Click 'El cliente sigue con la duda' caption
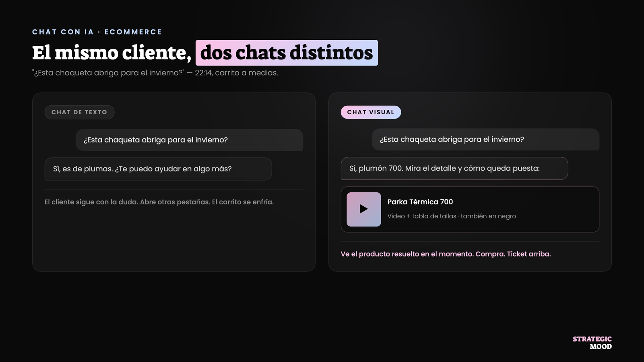The image size is (644, 362). coord(159,202)
